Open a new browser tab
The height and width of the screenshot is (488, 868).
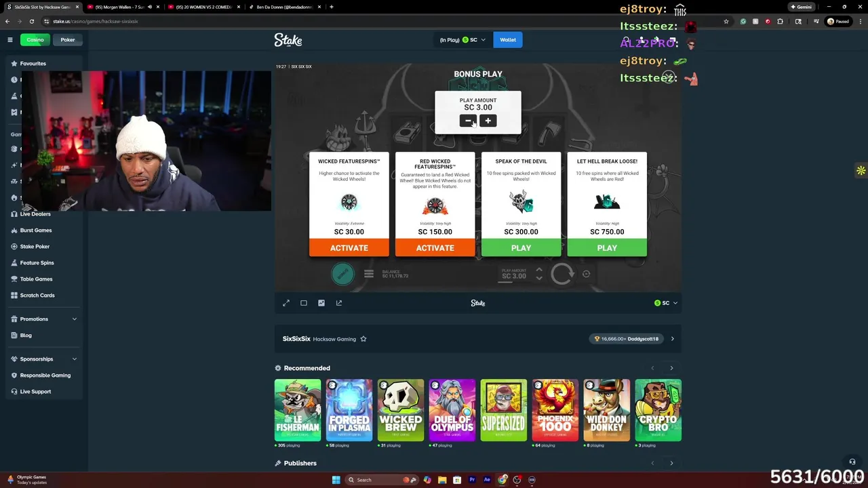click(331, 7)
